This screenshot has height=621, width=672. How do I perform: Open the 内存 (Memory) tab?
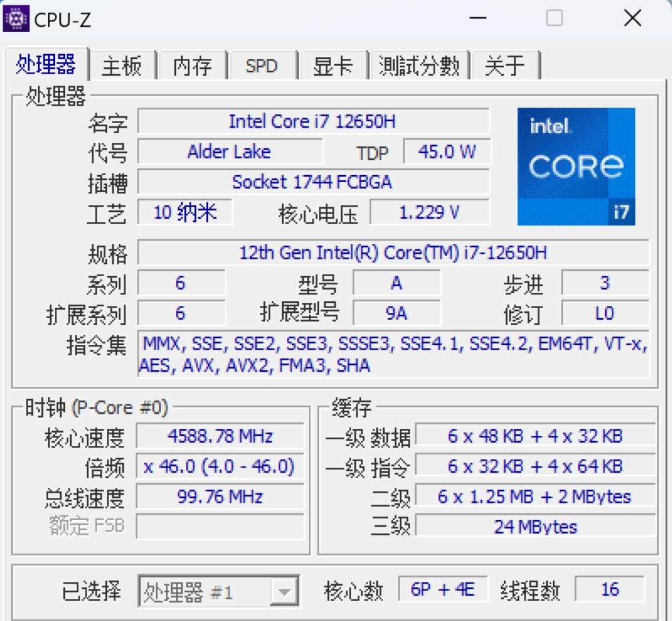[x=192, y=66]
